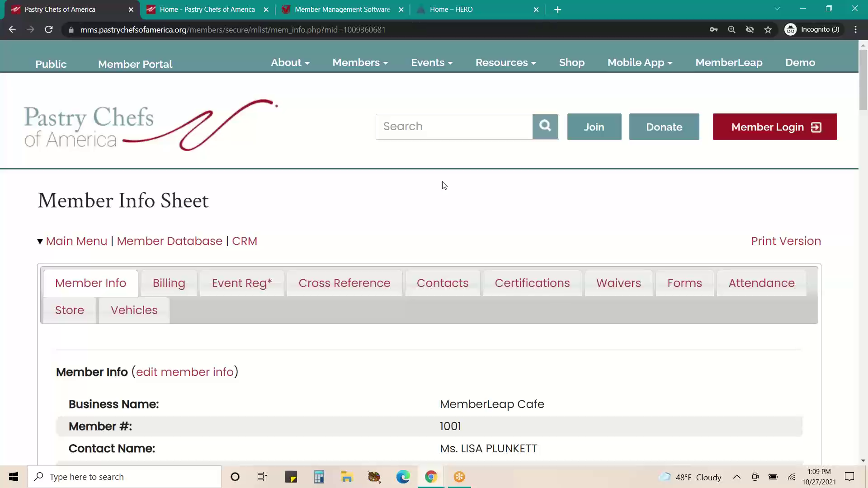Switch to the Attendance tab
Image resolution: width=868 pixels, height=488 pixels.
761,283
